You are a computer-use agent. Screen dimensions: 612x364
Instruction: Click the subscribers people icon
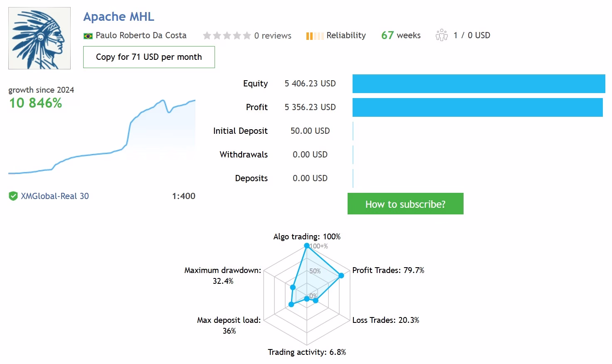(442, 35)
